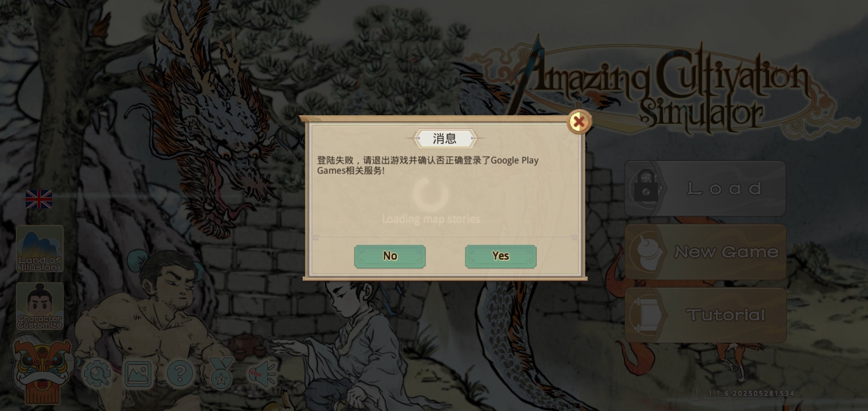Start a New Game
868x411 pixels.
pos(705,252)
